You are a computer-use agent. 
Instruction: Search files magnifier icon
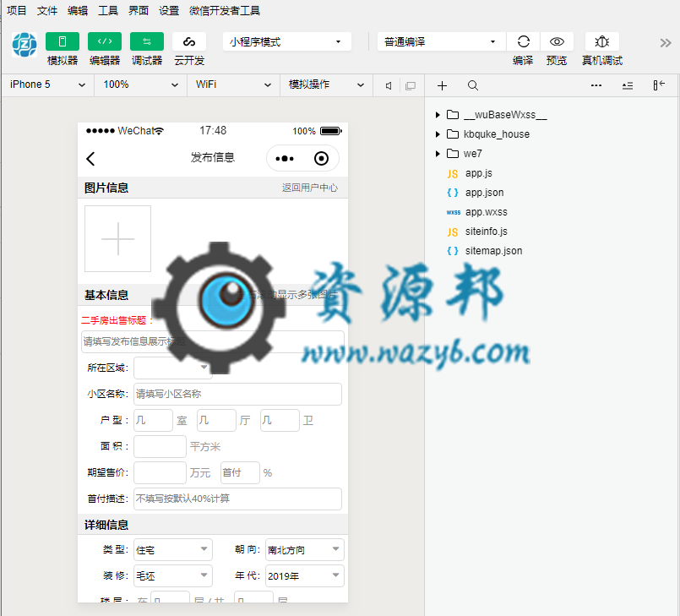click(473, 85)
